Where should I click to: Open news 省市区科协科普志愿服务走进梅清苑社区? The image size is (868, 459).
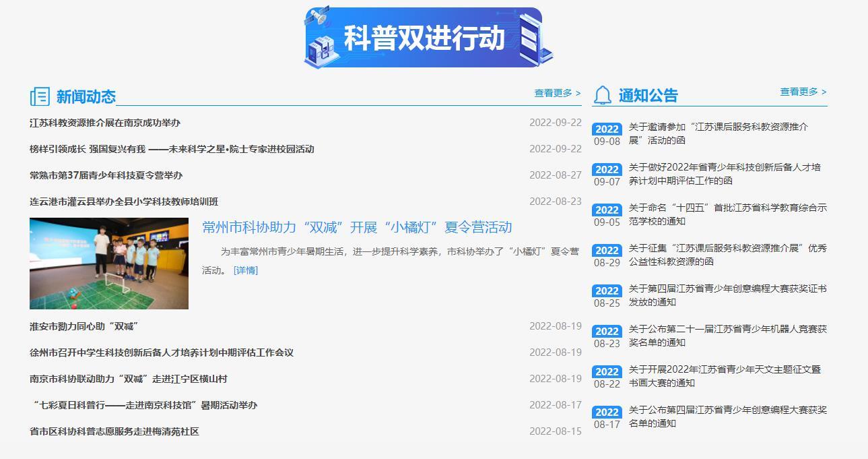114,431
